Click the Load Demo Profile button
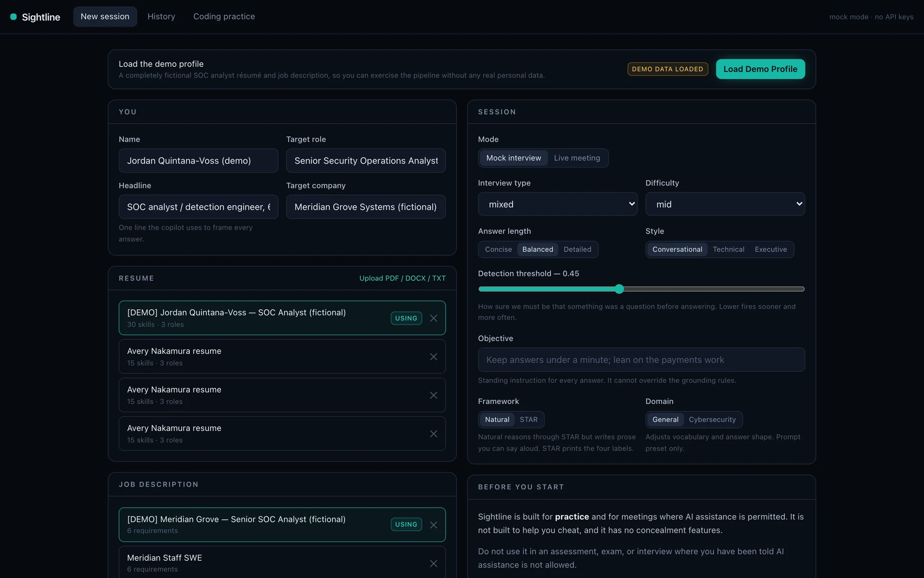 pyautogui.click(x=760, y=69)
